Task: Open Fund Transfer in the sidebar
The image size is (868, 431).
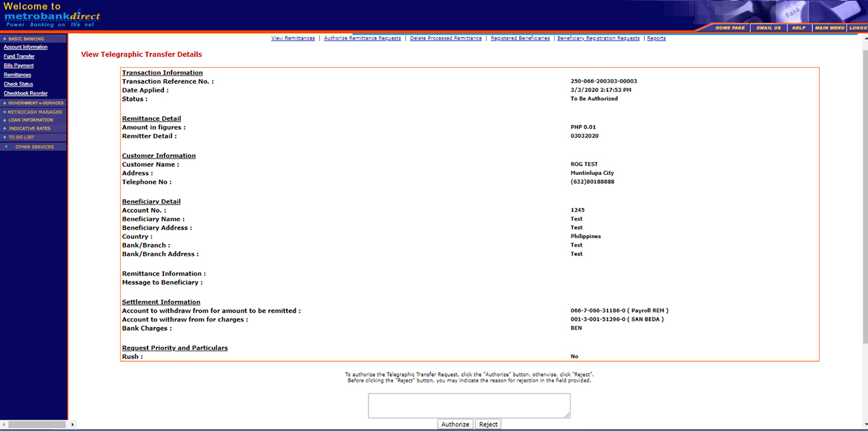Action: click(18, 56)
